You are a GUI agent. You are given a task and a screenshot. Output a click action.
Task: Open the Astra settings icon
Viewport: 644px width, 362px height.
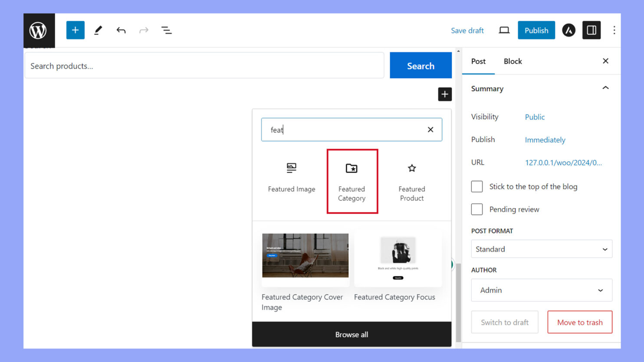[568, 30]
